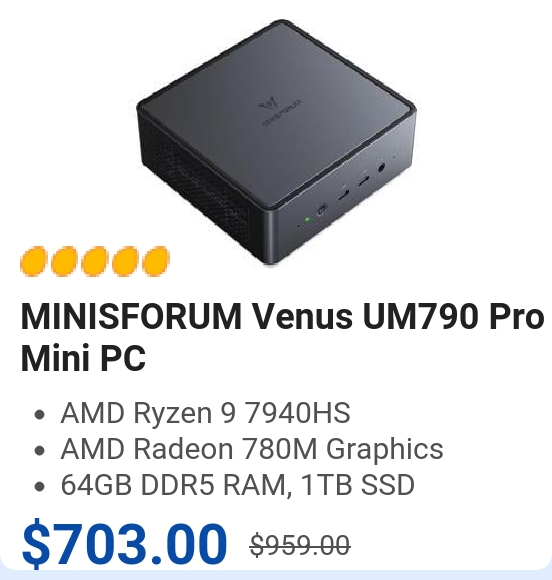552x580 pixels.
Task: Choose the third rating star
Action: coord(95,261)
